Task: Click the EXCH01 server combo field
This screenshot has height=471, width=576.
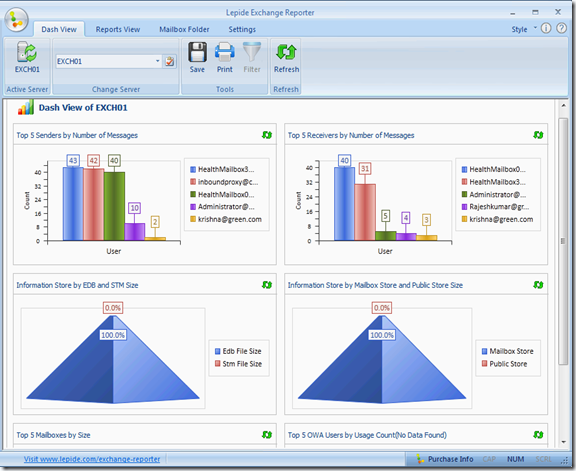Action: (108, 61)
